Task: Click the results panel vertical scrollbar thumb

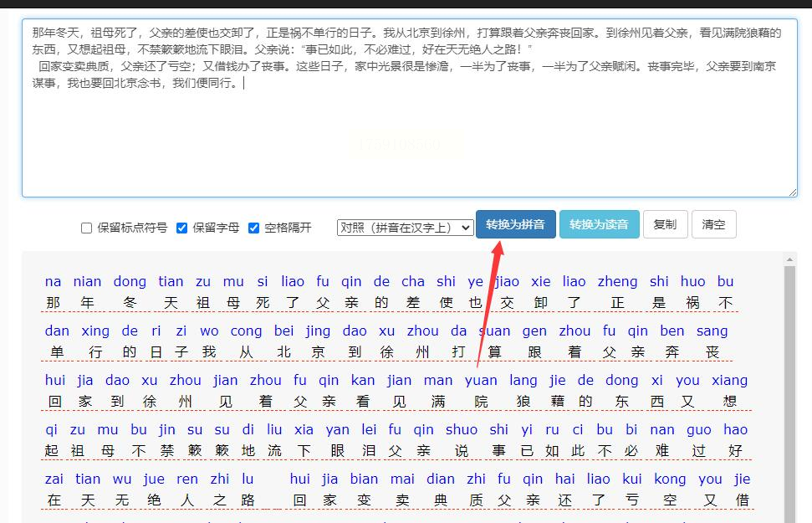Action: 790,385
